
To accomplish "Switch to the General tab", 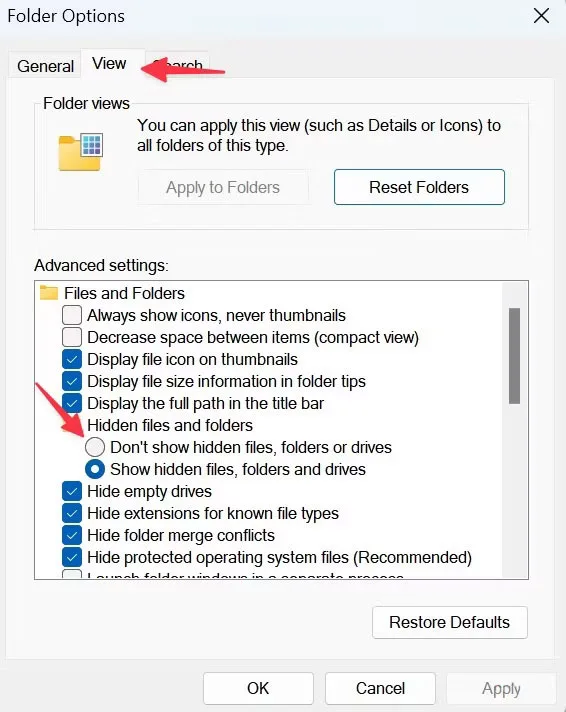I will [45, 66].
